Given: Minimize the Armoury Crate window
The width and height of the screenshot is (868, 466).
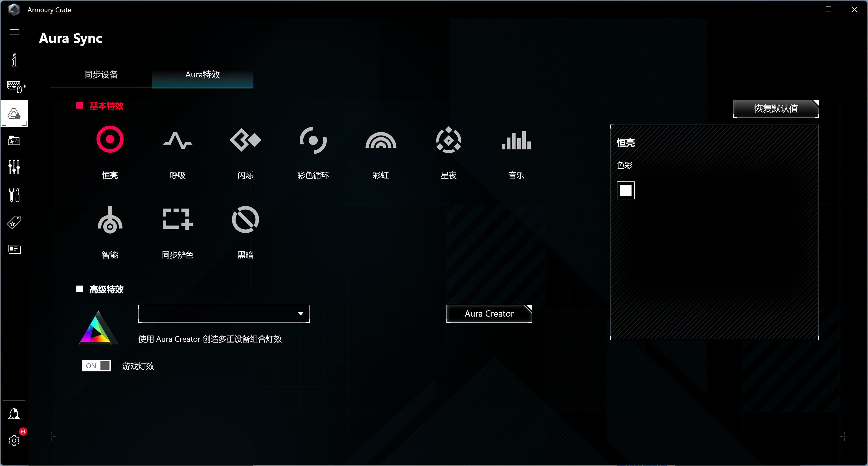Looking at the screenshot, I should [x=802, y=9].
